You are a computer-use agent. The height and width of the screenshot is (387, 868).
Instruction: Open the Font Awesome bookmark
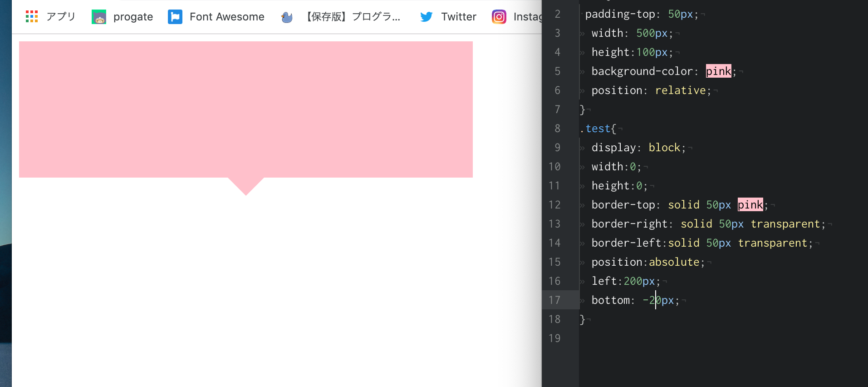[x=227, y=17]
